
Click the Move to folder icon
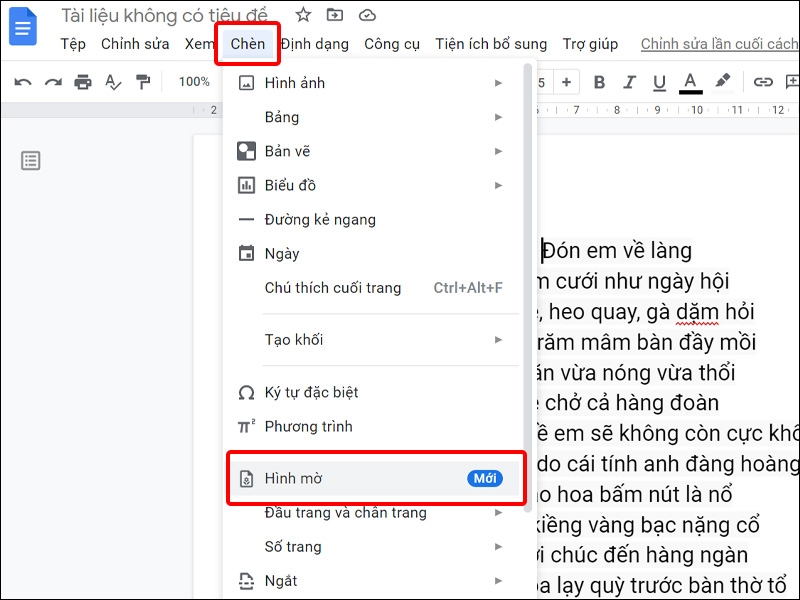pos(335,15)
